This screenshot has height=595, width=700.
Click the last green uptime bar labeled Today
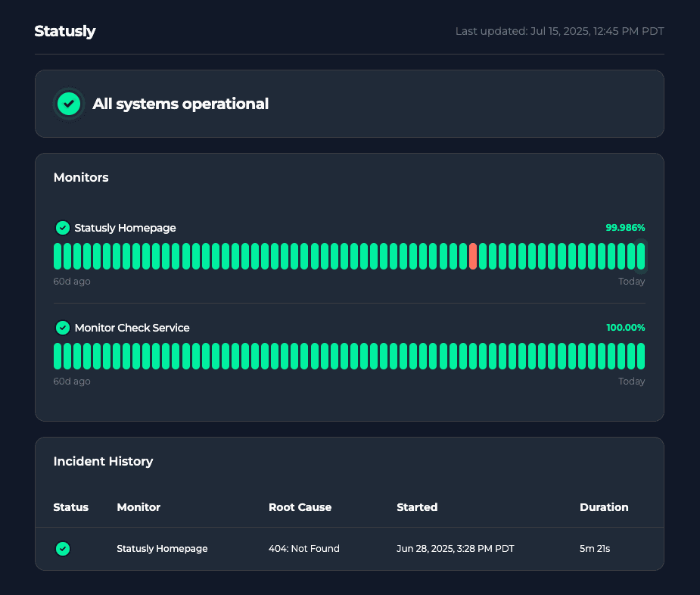639,256
